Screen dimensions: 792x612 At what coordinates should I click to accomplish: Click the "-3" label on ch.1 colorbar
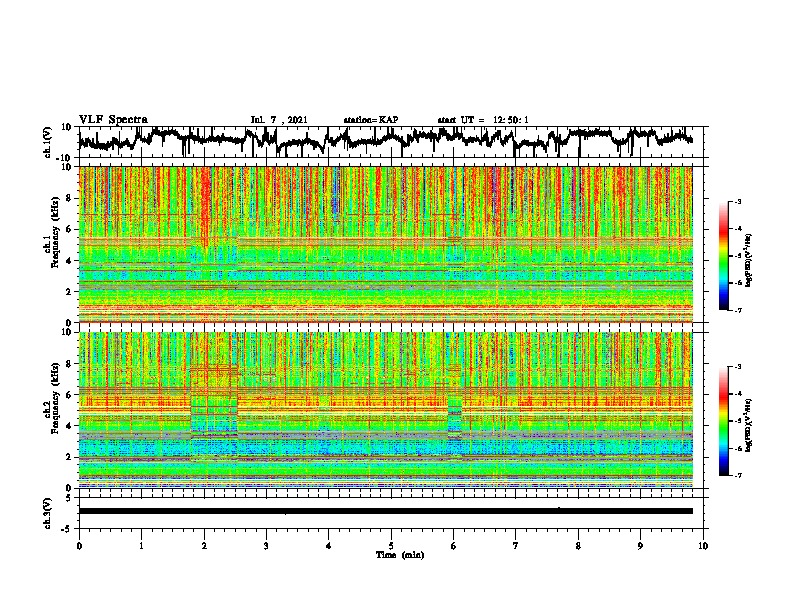[737, 201]
